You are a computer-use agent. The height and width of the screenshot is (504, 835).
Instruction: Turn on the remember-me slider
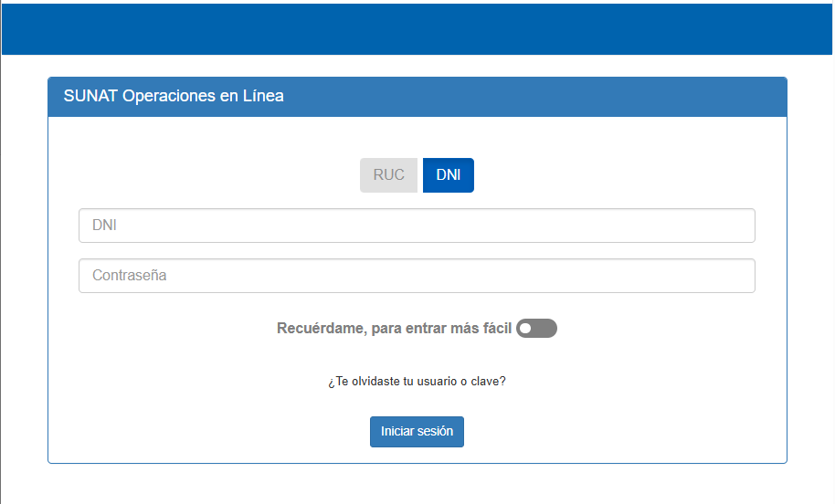coord(537,329)
